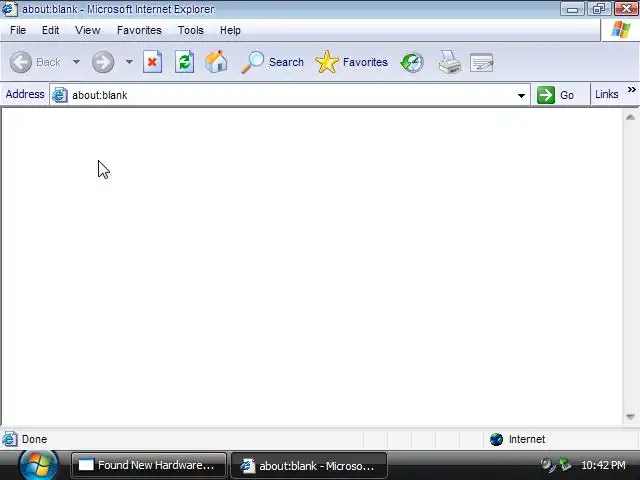Click Favorites toolbar text label
The image size is (640, 480).
(x=365, y=62)
